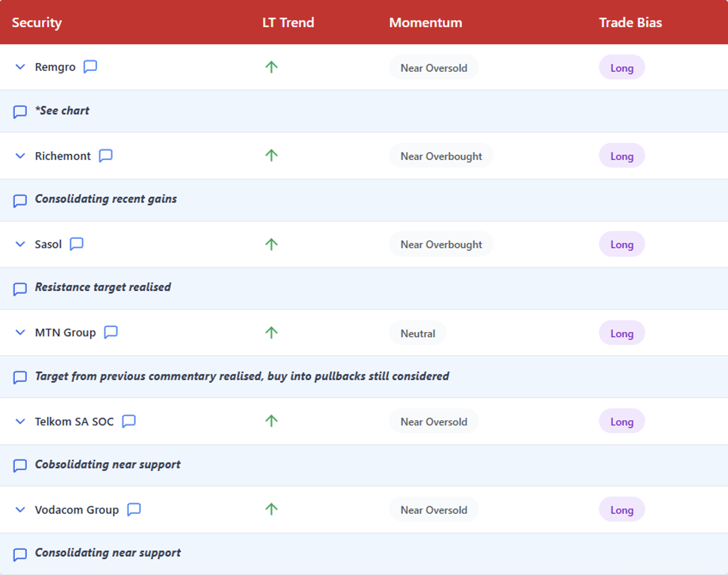
Task: Sort by the Momentum column header
Action: [x=425, y=22]
